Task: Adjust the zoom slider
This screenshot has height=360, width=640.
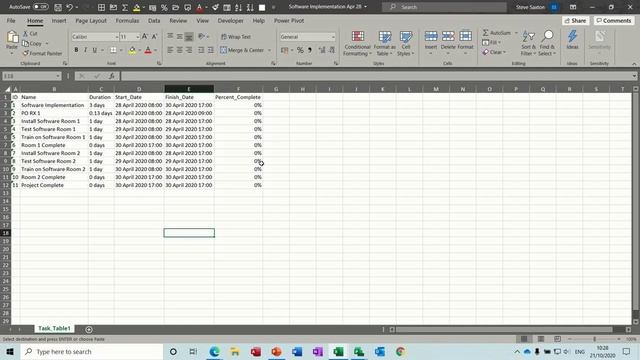Action: [x=594, y=339]
